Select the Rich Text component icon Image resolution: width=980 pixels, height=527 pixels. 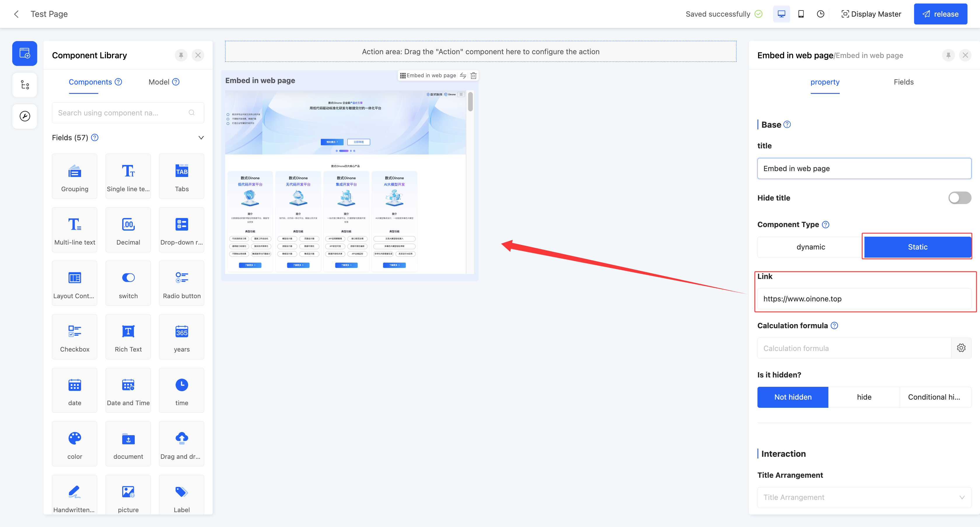[128, 331]
